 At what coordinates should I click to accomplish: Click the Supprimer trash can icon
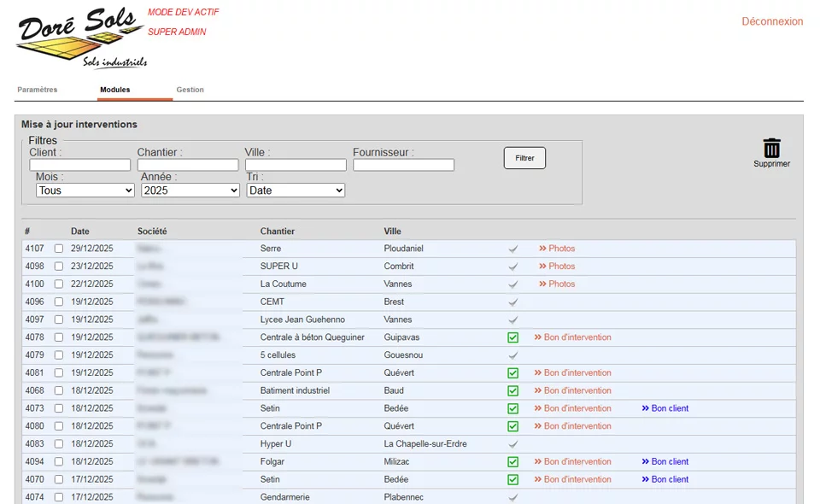[771, 149]
